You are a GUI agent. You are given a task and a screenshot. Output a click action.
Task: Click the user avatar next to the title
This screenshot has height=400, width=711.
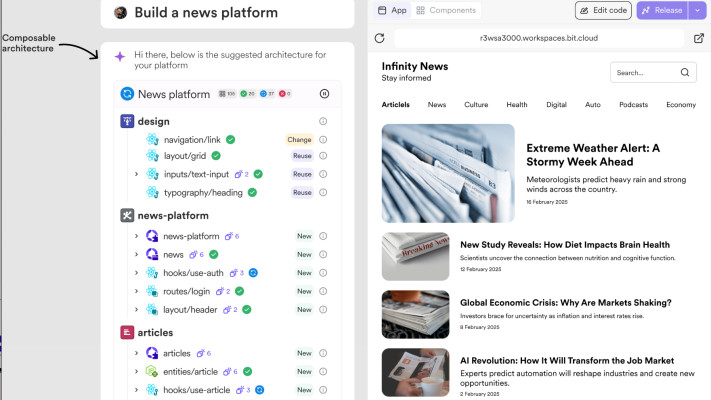coord(121,13)
